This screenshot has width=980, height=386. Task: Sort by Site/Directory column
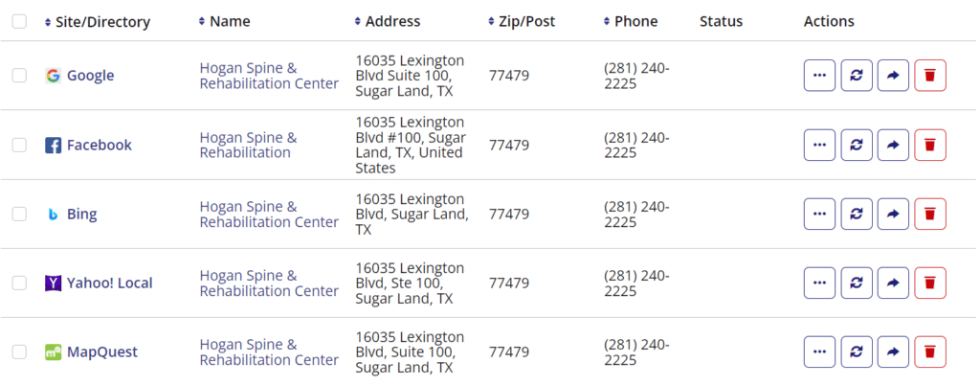(98, 22)
